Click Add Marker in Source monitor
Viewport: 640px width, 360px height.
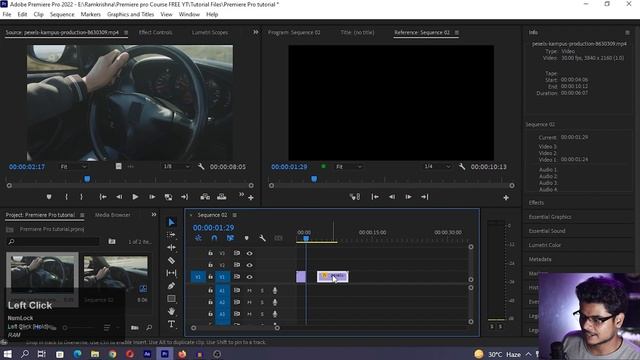(x=49, y=197)
